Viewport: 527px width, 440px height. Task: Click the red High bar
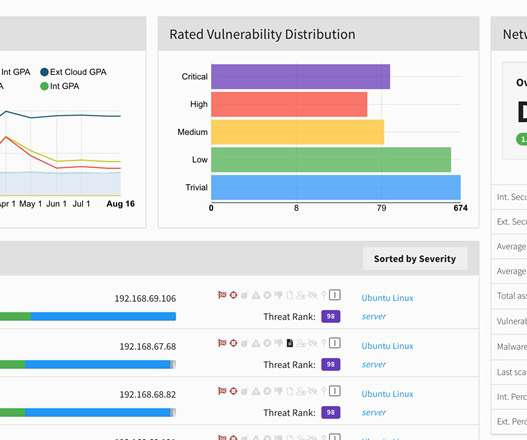[x=289, y=104]
